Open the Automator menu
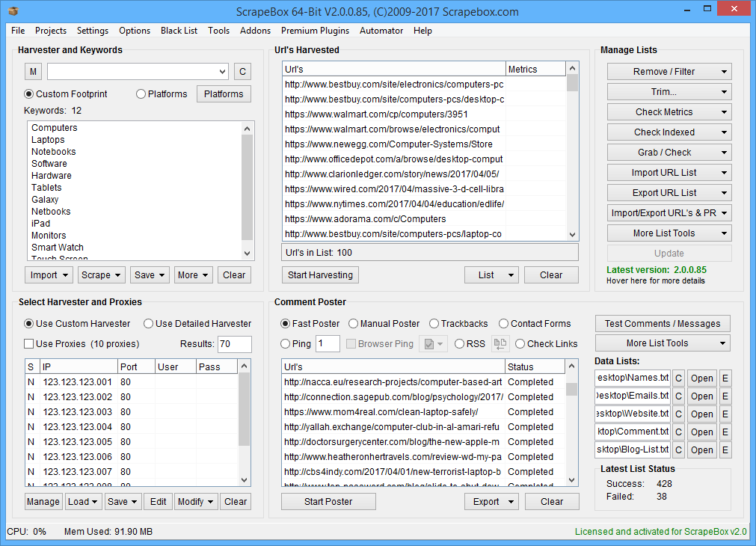The height and width of the screenshot is (546, 756). tap(381, 31)
